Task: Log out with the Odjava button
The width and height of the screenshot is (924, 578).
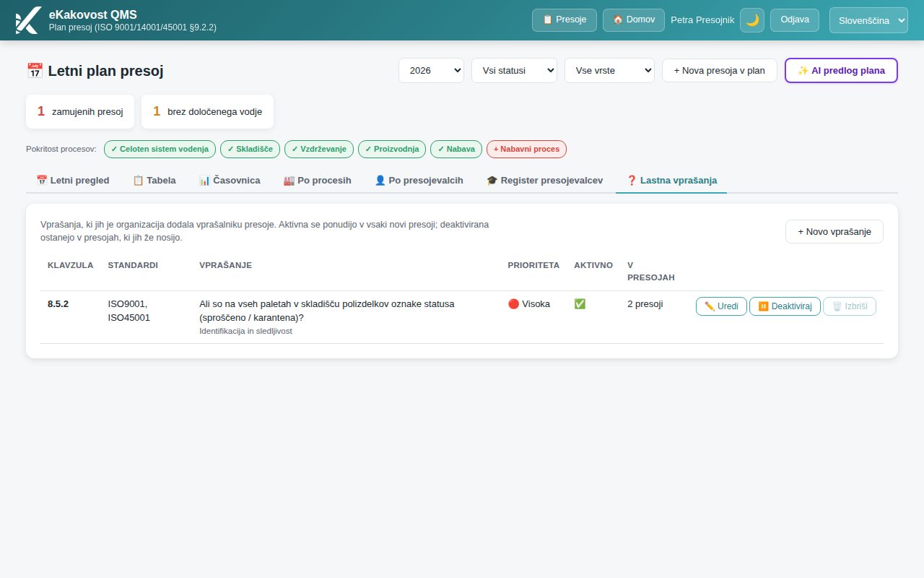Action: coord(795,20)
